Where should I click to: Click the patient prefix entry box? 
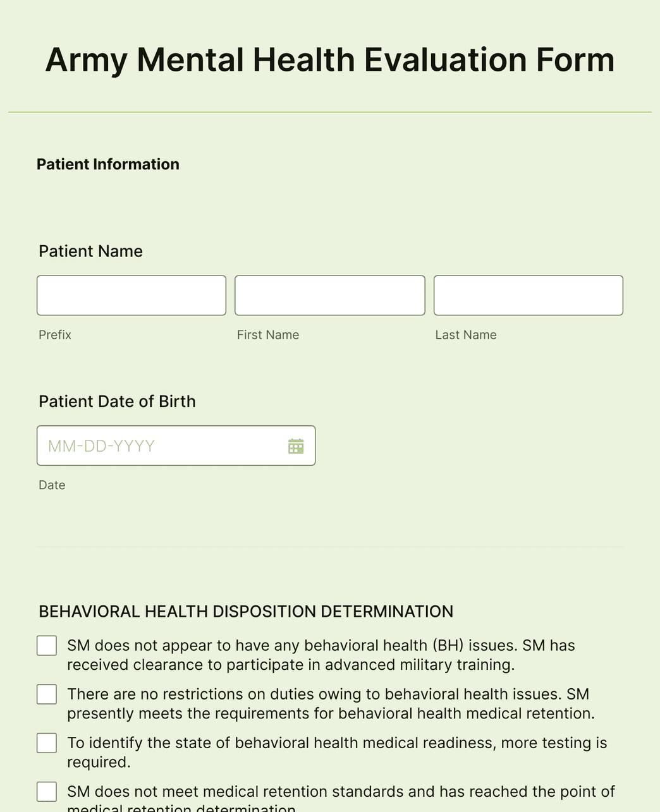pyautogui.click(x=131, y=295)
